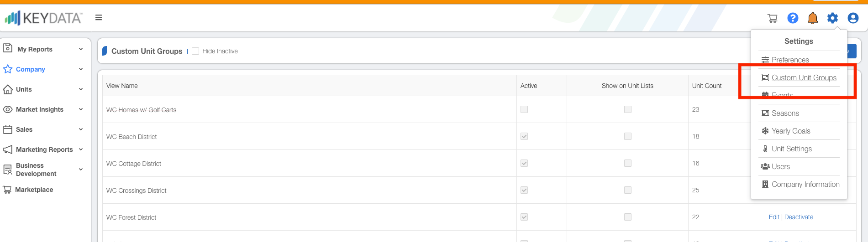
Task: Click the WC Cottage District row name
Action: (134, 164)
